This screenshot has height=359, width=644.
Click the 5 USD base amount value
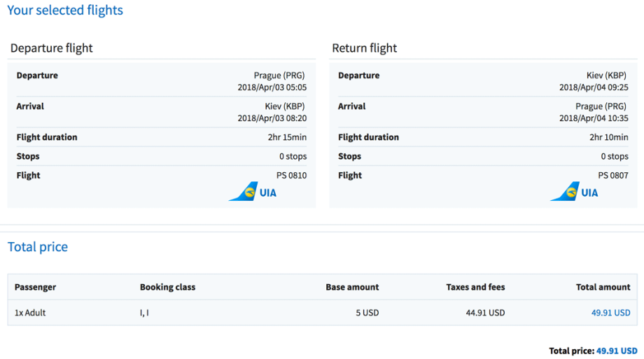367,313
